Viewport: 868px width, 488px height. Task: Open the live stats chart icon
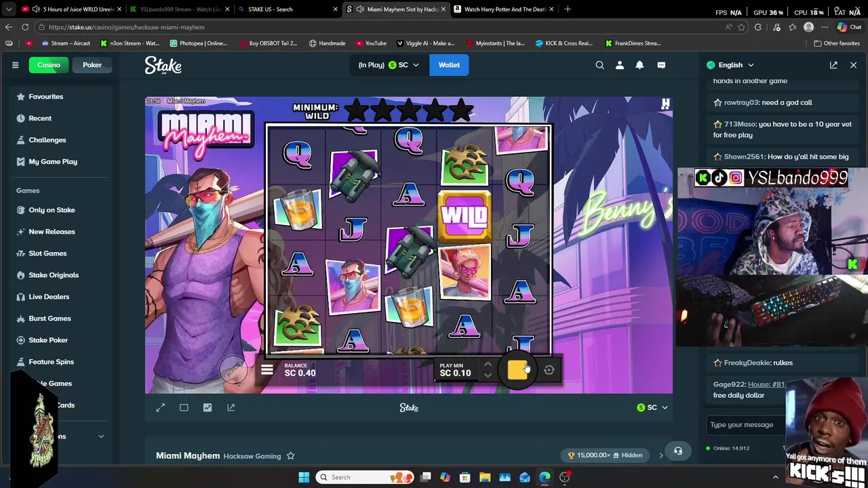(208, 407)
